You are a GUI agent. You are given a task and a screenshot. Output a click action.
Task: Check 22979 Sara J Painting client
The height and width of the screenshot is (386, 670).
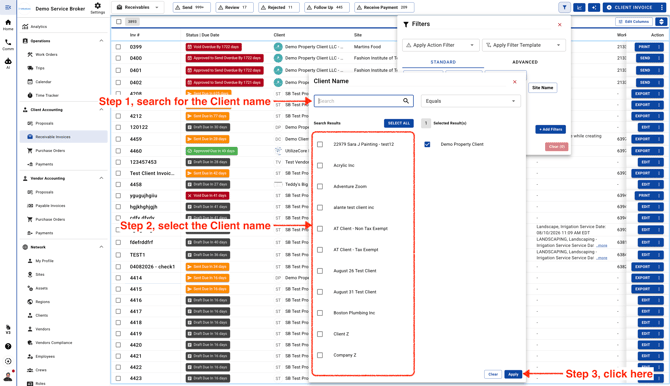coord(320,144)
